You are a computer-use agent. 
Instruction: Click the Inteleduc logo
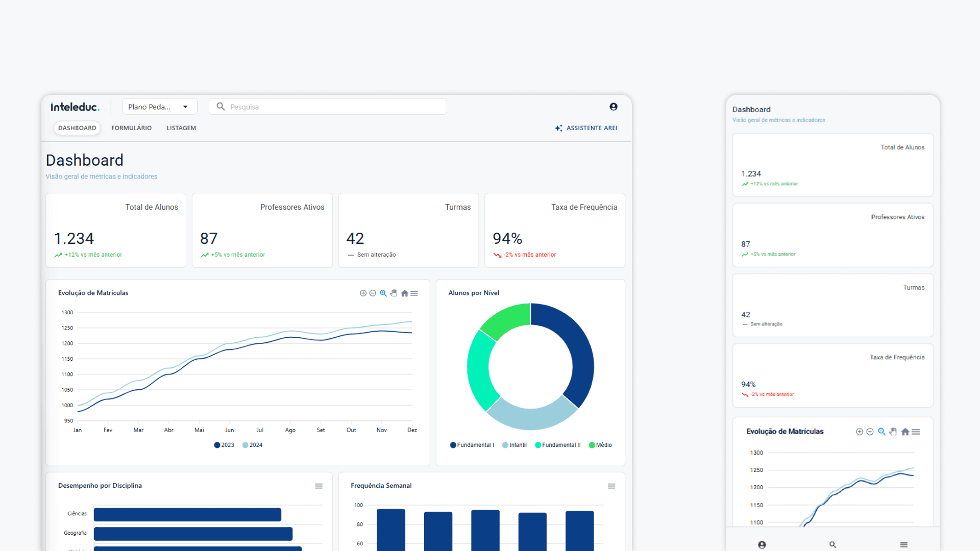[75, 107]
